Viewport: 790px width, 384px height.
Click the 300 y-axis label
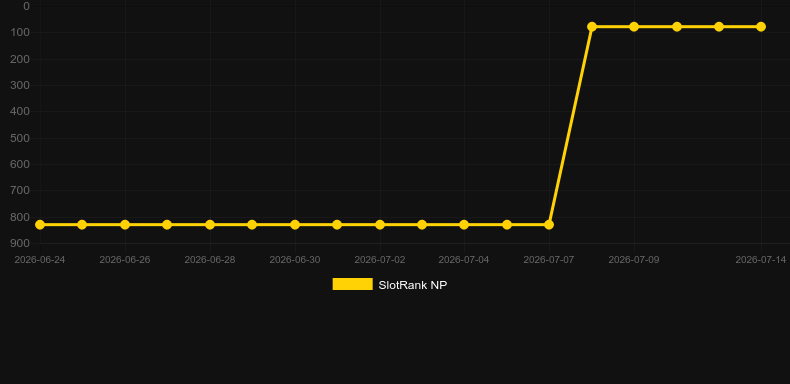click(20, 85)
